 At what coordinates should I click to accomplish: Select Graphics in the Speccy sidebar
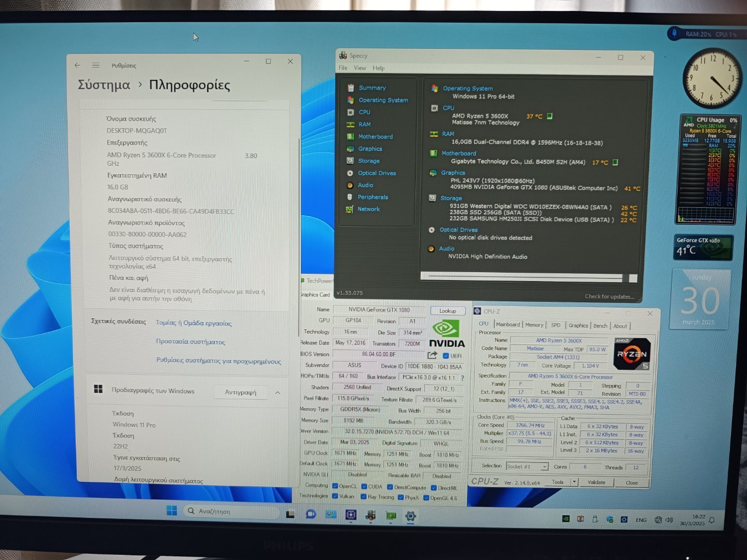(370, 149)
